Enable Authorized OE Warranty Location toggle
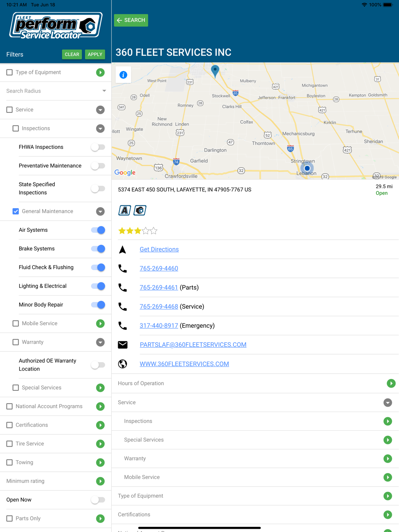The width and height of the screenshot is (399, 532). [98, 365]
